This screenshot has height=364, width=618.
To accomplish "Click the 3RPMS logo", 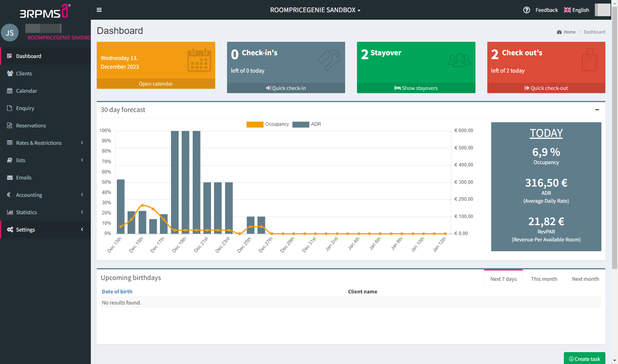I will (45, 11).
